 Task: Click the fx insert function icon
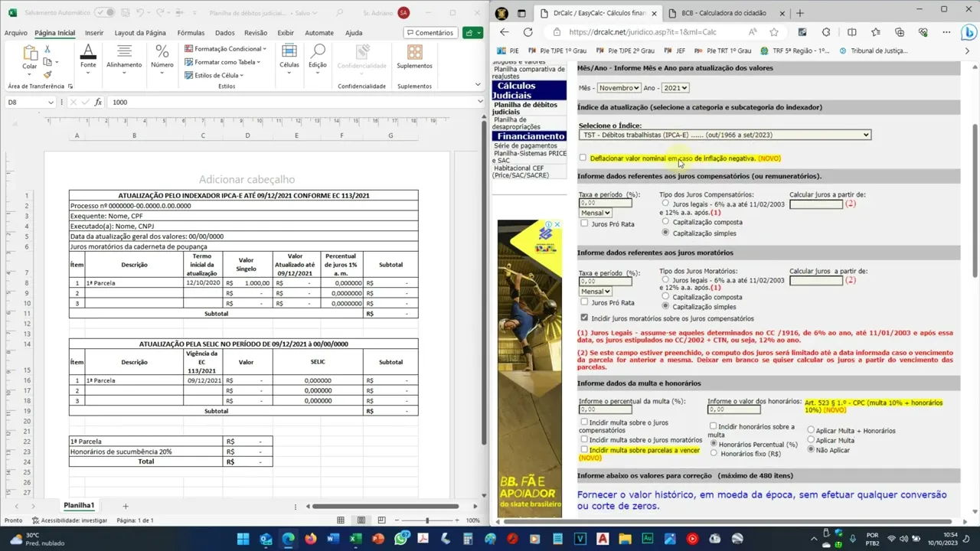[x=97, y=102]
